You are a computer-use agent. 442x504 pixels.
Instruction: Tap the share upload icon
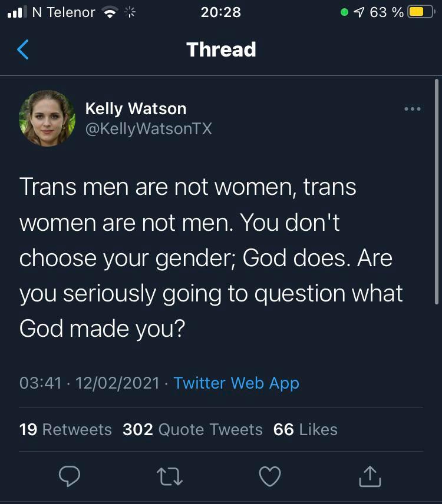tap(370, 476)
